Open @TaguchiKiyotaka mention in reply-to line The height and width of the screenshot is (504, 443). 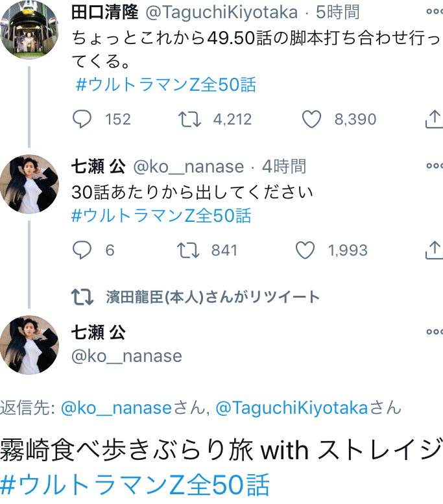click(291, 408)
